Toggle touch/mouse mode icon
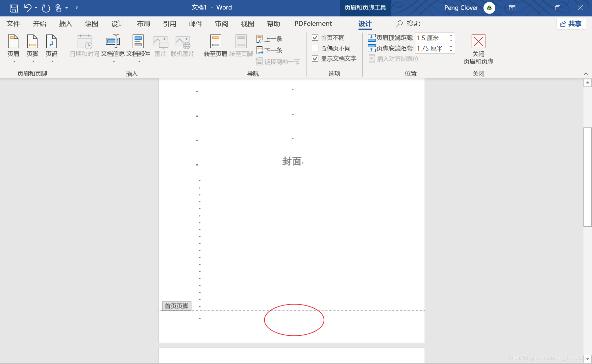Screen dimensions: 592x364 (58, 8)
